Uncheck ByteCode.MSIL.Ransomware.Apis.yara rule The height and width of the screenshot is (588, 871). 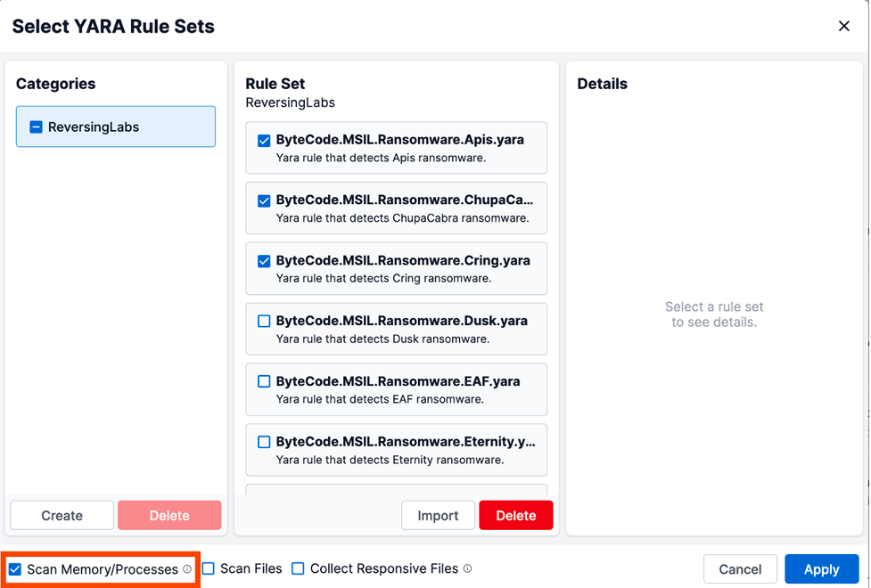(x=263, y=140)
